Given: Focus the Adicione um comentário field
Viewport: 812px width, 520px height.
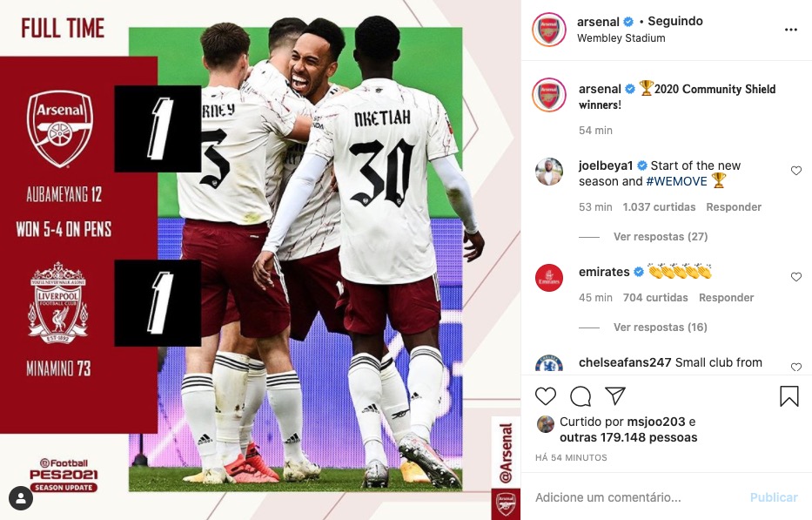Looking at the screenshot, I should 639,497.
